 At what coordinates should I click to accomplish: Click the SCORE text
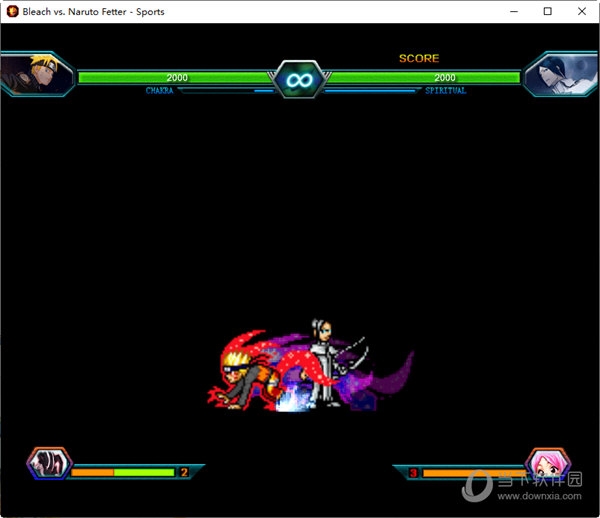(x=419, y=58)
